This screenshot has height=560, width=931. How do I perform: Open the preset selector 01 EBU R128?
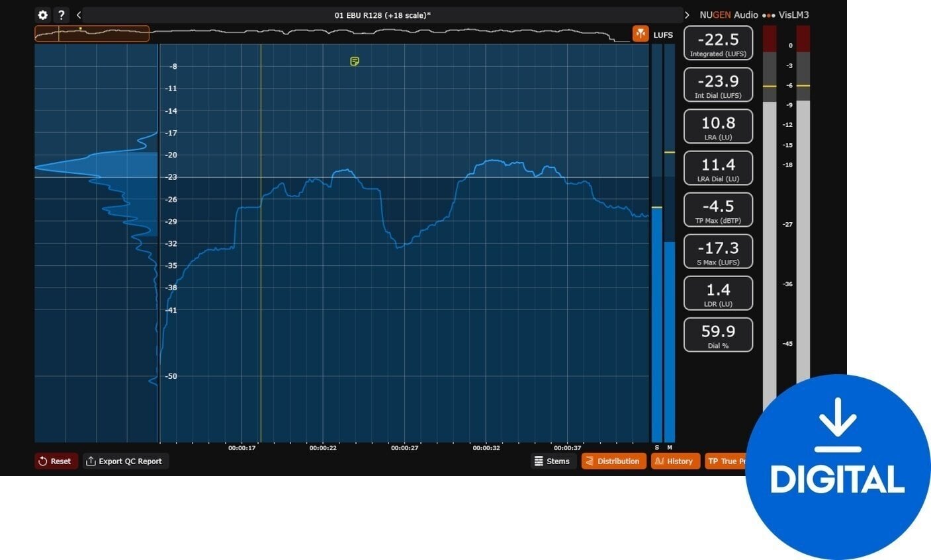[382, 15]
